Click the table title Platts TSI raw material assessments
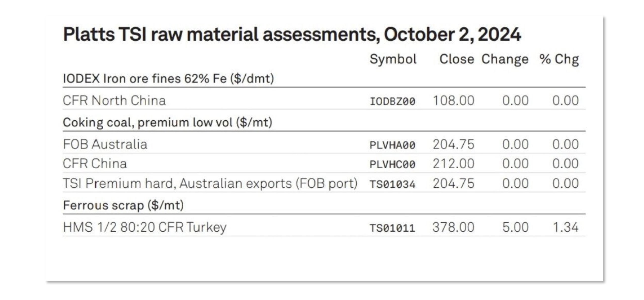644x300 pixels. click(292, 35)
